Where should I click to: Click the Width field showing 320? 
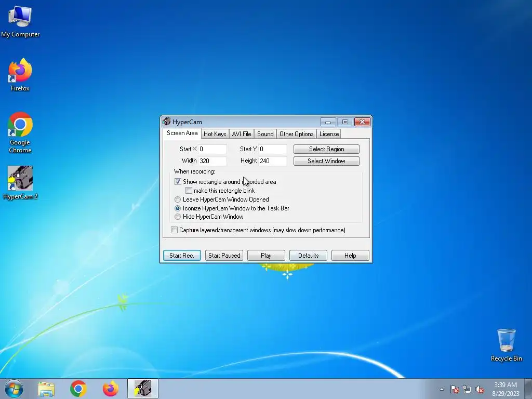212,161
